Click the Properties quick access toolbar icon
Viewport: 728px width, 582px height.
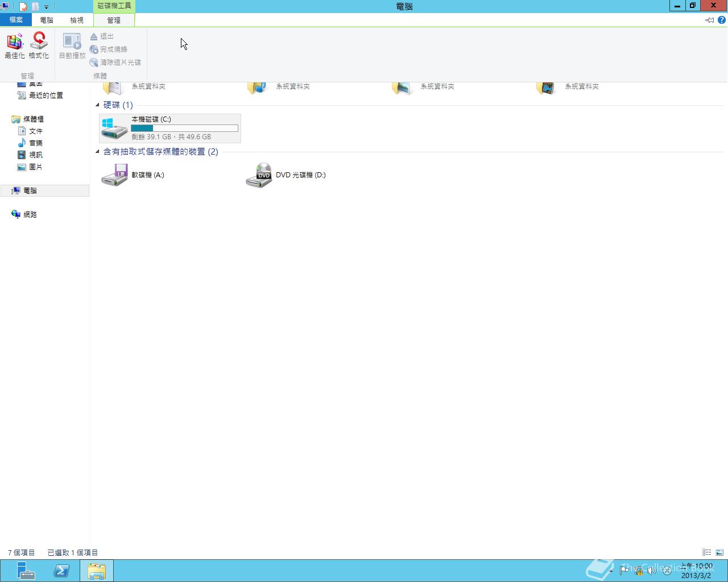pos(23,7)
